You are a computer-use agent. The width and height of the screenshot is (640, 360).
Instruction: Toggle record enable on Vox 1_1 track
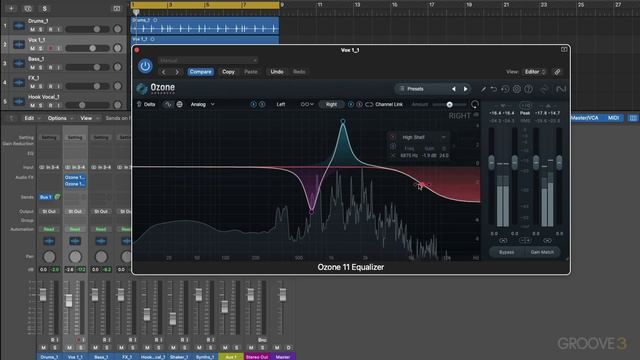pos(51,49)
